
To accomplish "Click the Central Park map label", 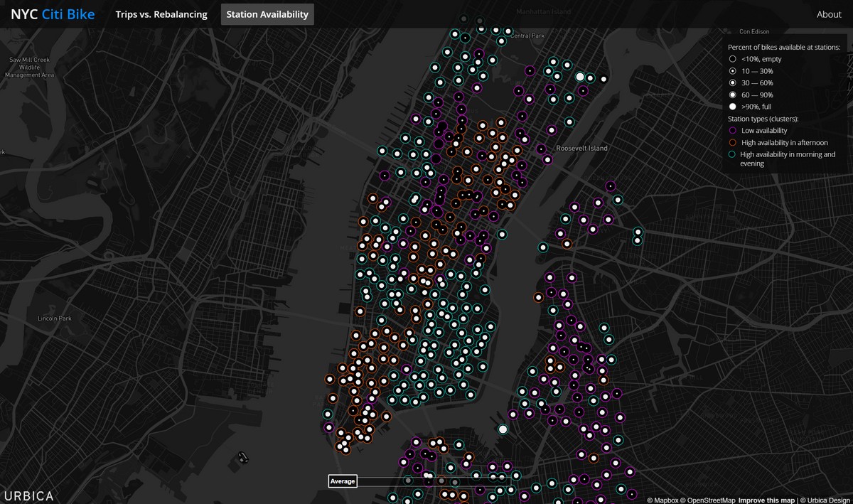I will (527, 36).
